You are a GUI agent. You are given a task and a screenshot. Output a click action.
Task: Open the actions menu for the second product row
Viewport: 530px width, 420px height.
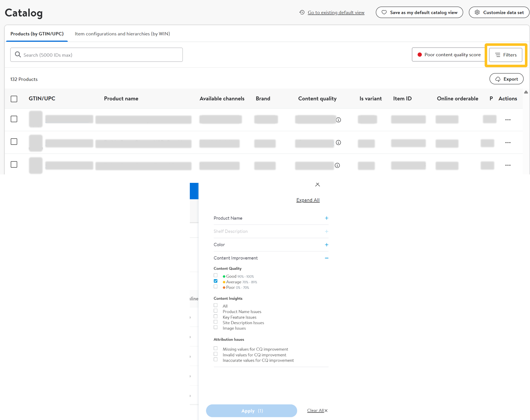point(508,143)
